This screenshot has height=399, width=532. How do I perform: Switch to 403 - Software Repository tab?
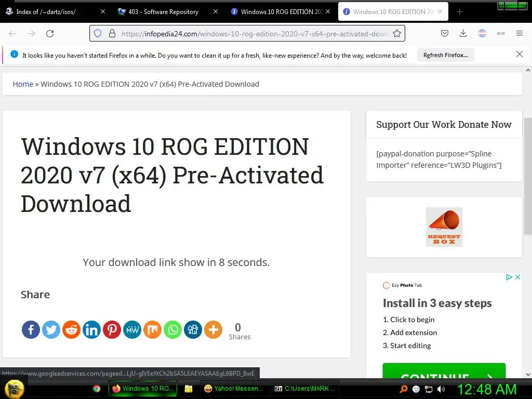[163, 12]
